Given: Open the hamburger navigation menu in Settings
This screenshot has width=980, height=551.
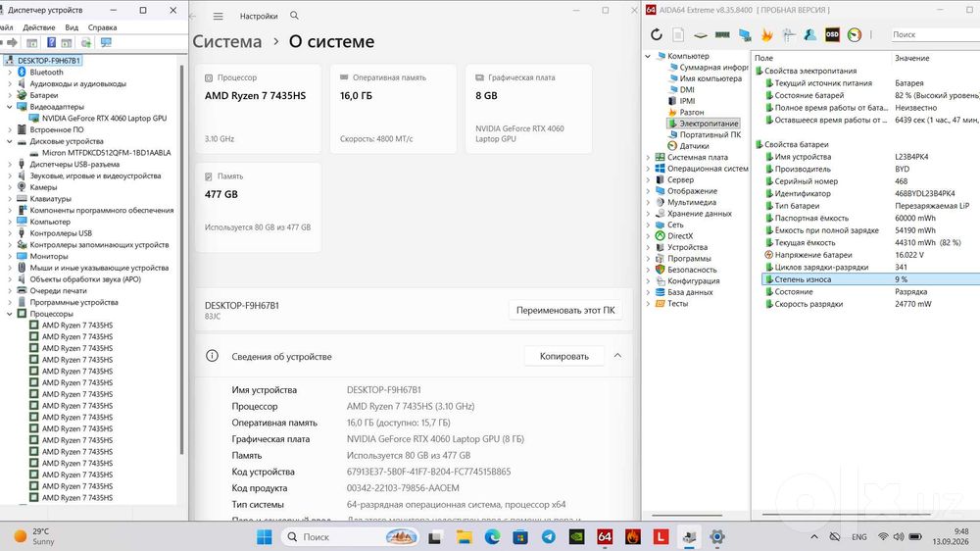Looking at the screenshot, I should pos(218,17).
